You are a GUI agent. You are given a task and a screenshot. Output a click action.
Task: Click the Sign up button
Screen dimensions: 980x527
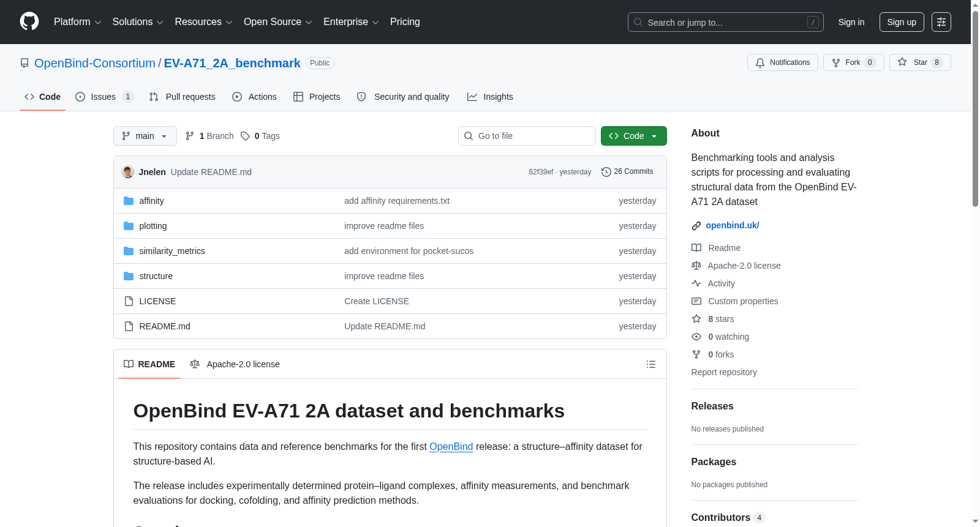tap(902, 22)
